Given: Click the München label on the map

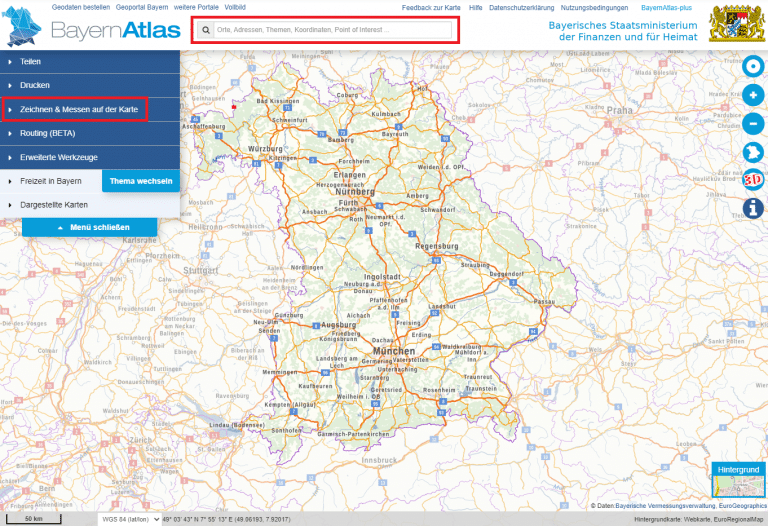Looking at the screenshot, I should pyautogui.click(x=394, y=351).
